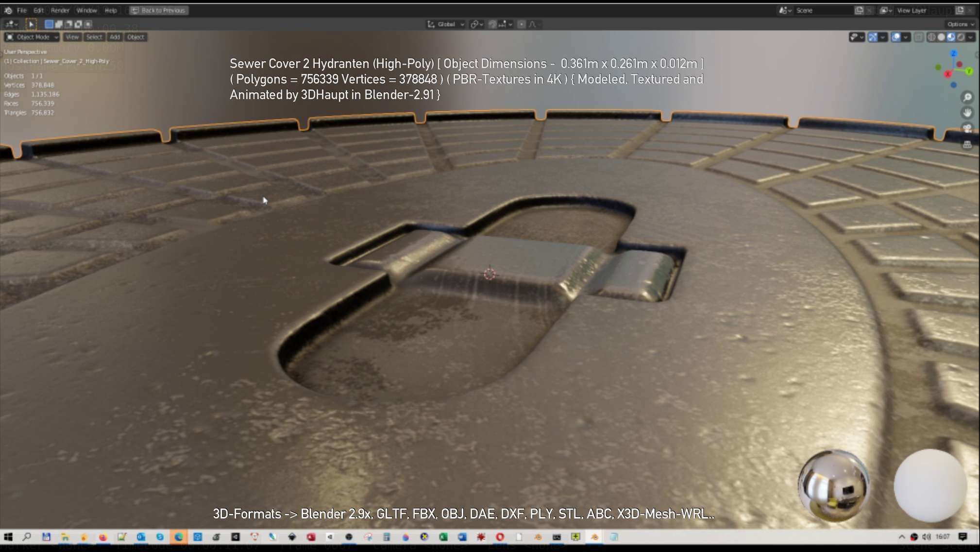980x552 pixels.
Task: Open the shading options dropdown arrow
Action: 971,37
